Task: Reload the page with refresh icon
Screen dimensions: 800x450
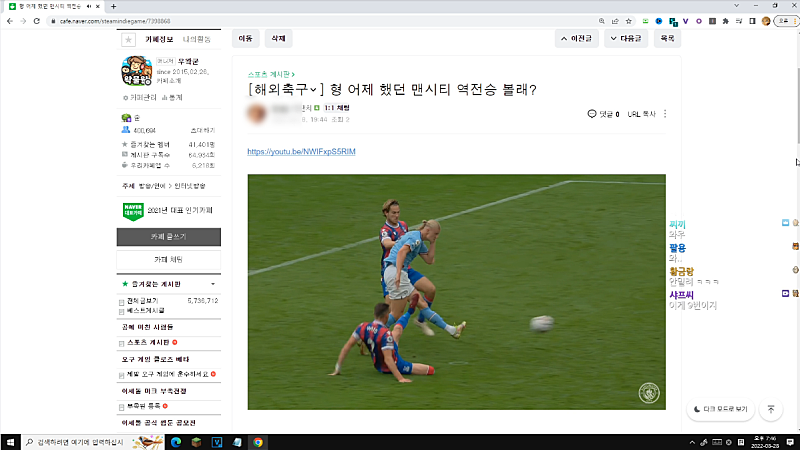Action: coord(36,21)
